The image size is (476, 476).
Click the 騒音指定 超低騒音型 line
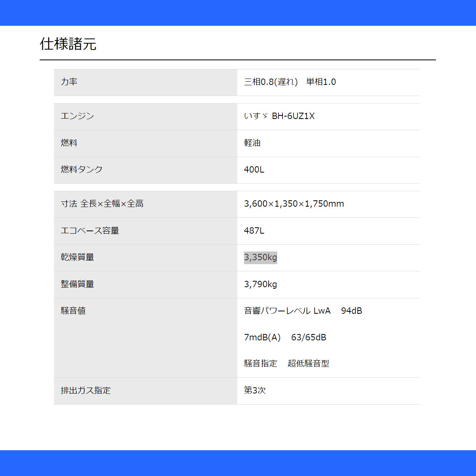coord(286,363)
